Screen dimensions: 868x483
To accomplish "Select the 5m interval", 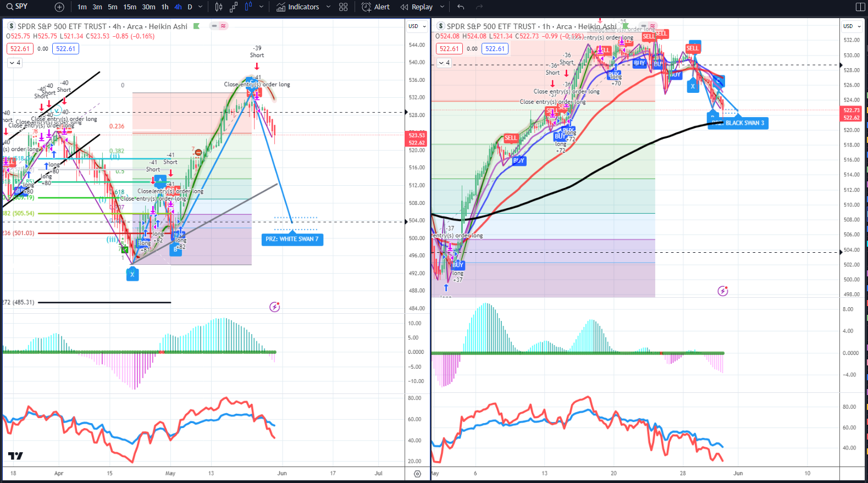I will [x=113, y=7].
